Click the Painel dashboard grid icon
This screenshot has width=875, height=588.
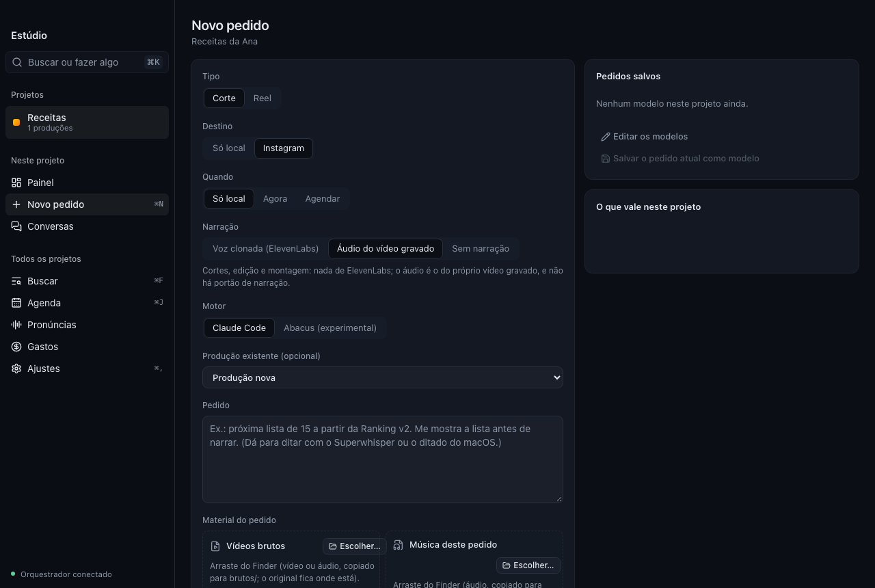click(16, 183)
